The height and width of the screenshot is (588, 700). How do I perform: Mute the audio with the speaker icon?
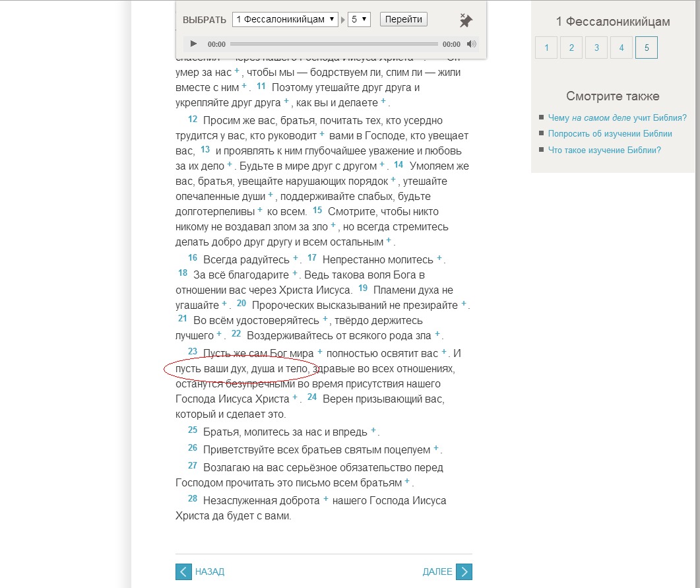[x=472, y=44]
